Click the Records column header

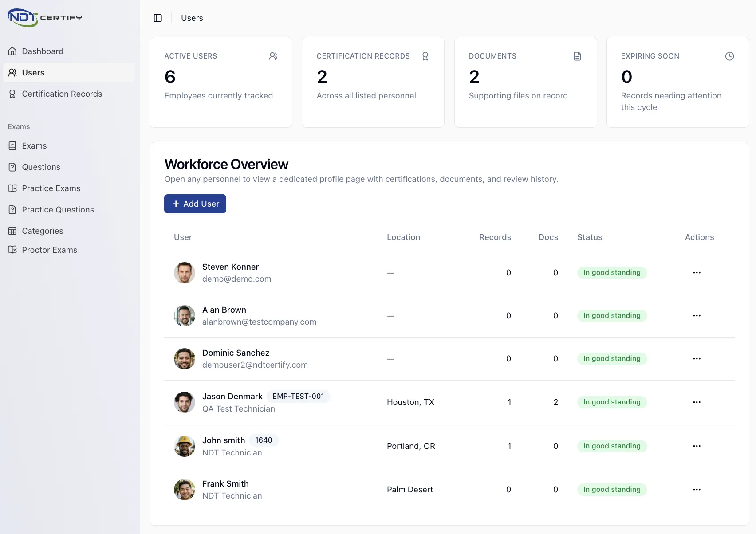[495, 237]
